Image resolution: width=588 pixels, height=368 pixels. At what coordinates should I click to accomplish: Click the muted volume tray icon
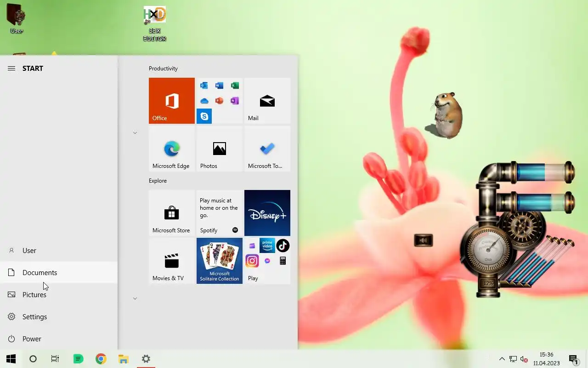(524, 359)
